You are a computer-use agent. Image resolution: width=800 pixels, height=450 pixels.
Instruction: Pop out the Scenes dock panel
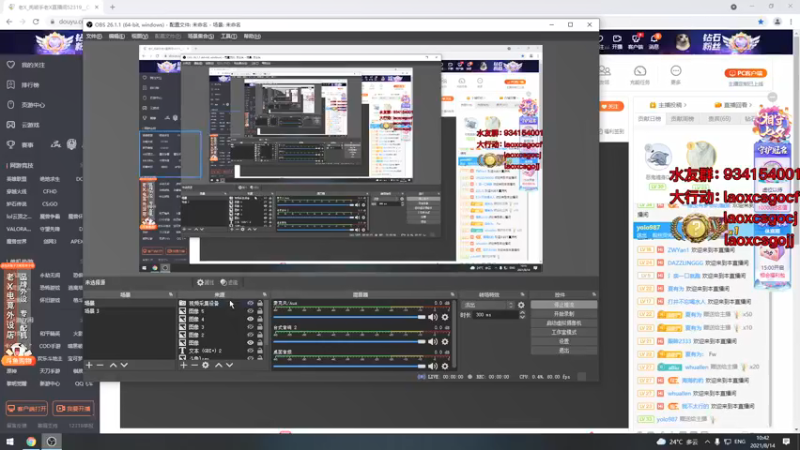click(171, 295)
